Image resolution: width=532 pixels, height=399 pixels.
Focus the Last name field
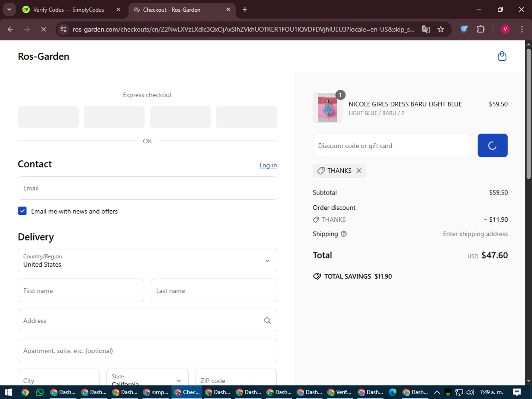click(214, 290)
